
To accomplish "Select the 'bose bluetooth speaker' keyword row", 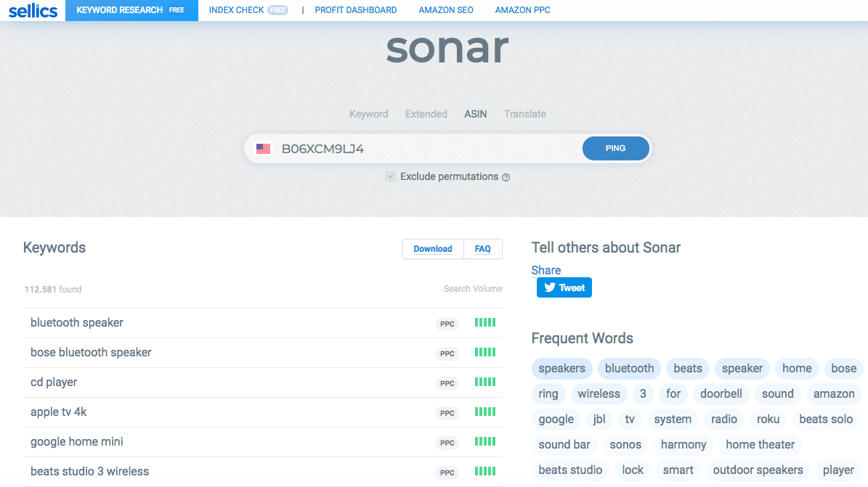I will tap(263, 353).
